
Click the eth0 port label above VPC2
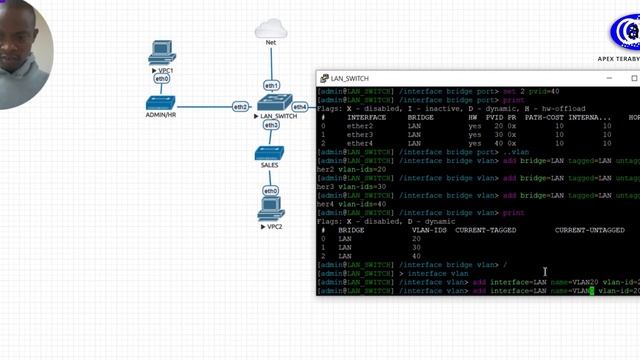pyautogui.click(x=270, y=191)
